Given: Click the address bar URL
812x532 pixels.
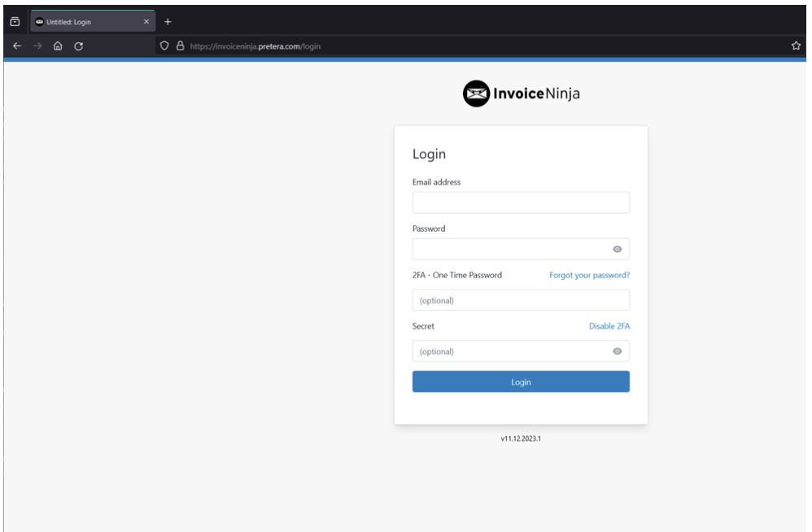Looking at the screenshot, I should [x=255, y=46].
